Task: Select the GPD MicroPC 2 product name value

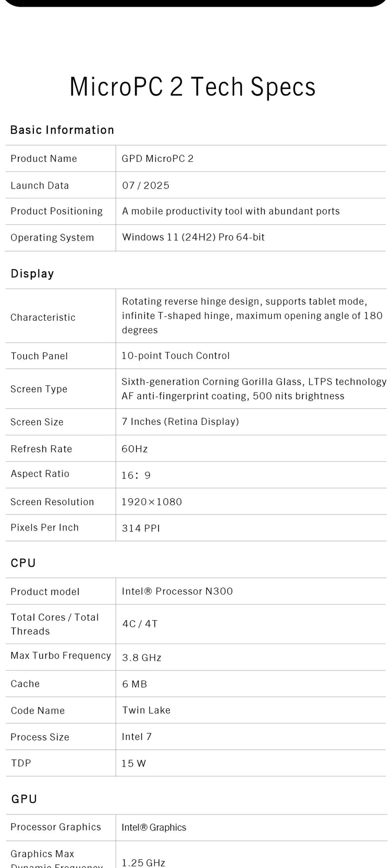Action: click(157, 159)
